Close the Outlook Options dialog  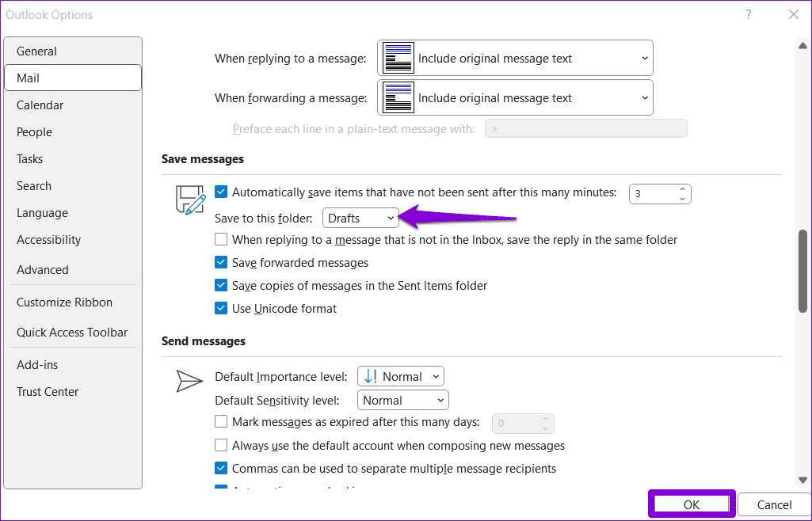pyautogui.click(x=793, y=14)
